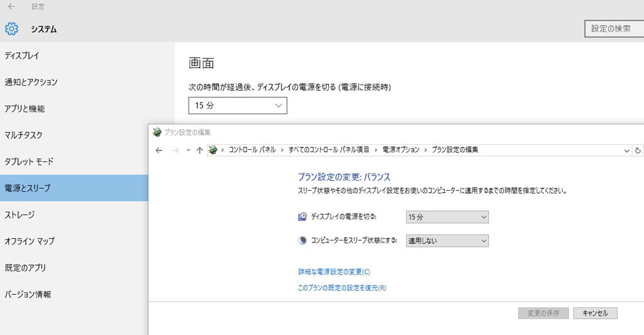The width and height of the screenshot is (644, 335).
Task: Open the コンピューターをスリープ状態にする dropdown
Action: coord(447,241)
